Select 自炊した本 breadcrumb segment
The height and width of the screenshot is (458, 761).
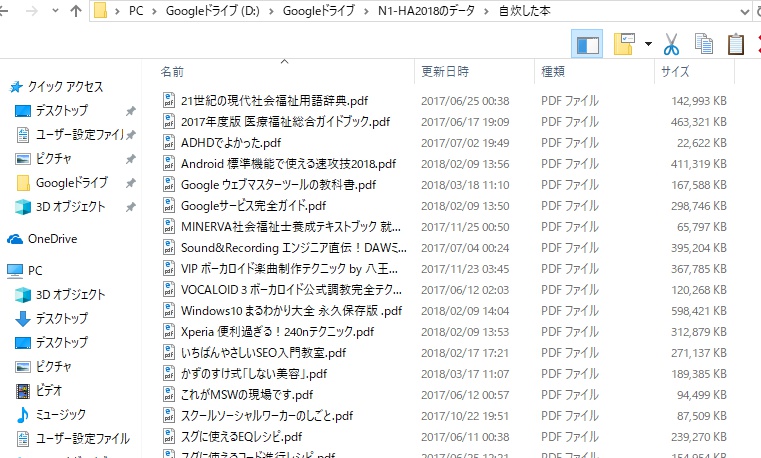point(524,11)
